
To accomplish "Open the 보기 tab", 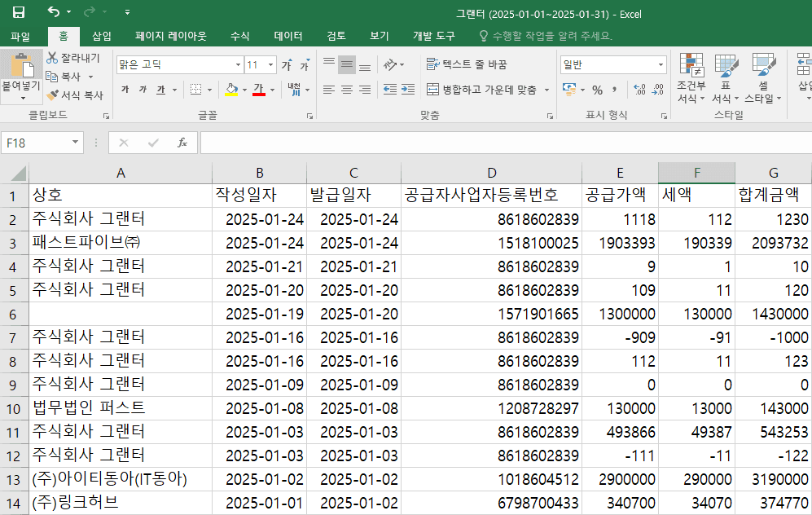I will tap(379, 36).
